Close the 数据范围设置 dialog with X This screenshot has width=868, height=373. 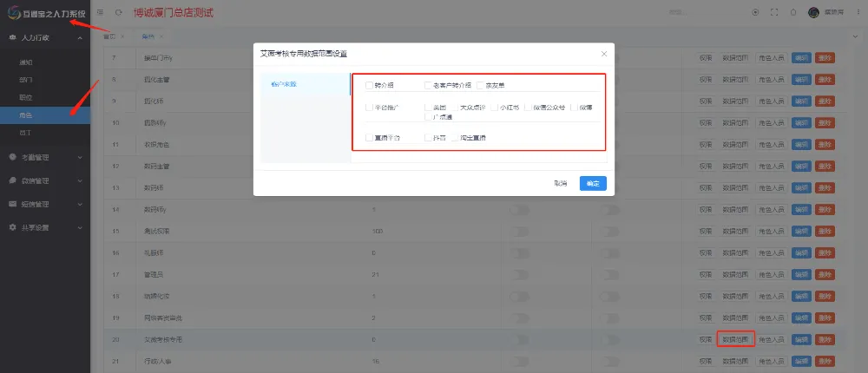click(x=604, y=54)
